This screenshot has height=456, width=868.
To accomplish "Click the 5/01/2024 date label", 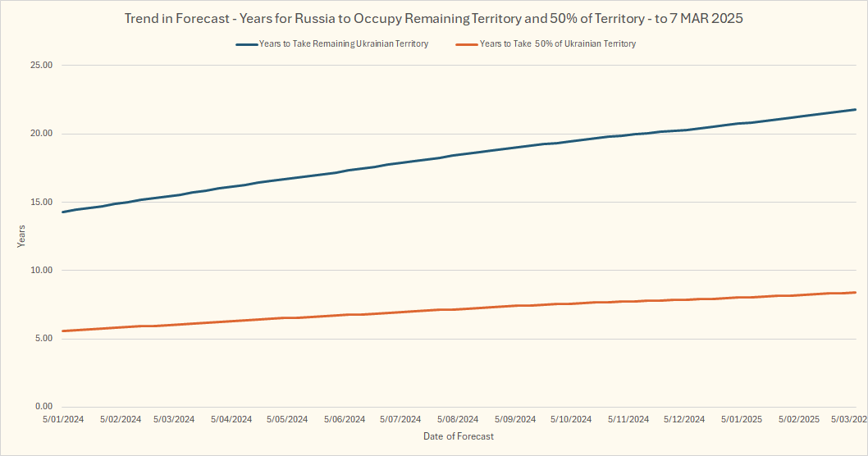I will (x=63, y=419).
